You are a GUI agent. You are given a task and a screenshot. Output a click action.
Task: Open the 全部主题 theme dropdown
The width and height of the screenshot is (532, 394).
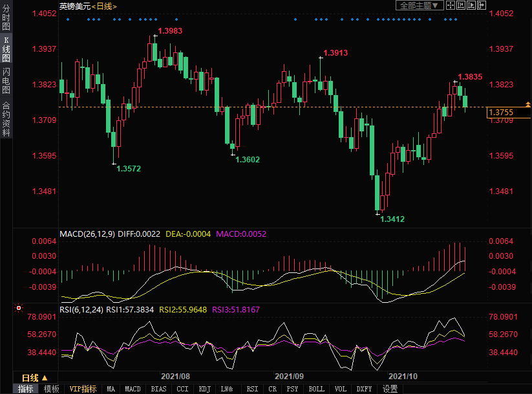click(418, 5)
